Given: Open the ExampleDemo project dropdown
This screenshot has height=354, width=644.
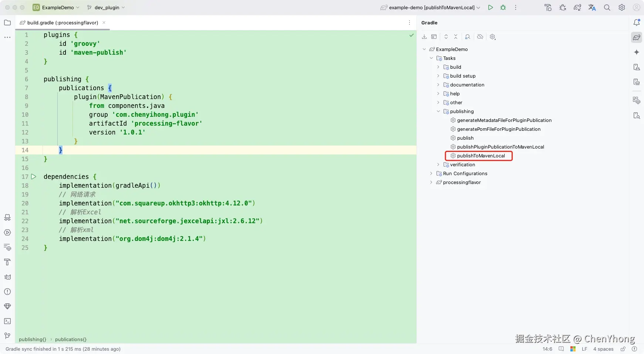Looking at the screenshot, I should (x=56, y=7).
